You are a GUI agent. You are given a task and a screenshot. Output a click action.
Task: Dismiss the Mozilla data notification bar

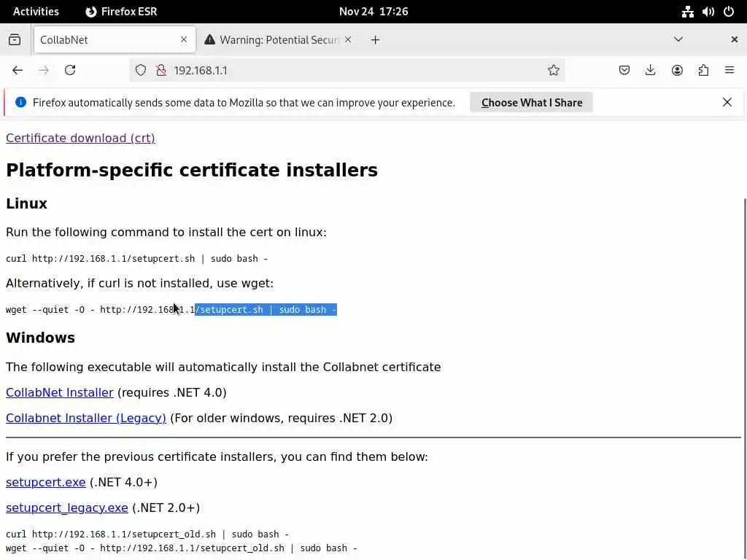tap(727, 102)
